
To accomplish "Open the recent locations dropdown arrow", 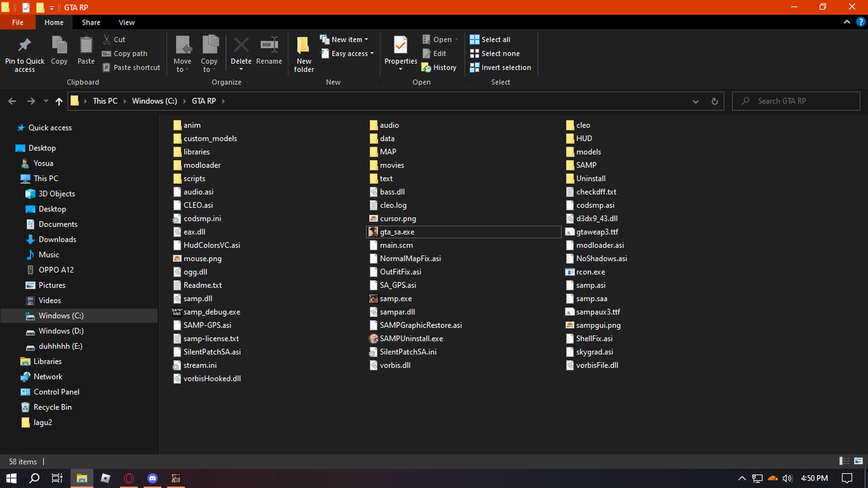I will [x=46, y=101].
